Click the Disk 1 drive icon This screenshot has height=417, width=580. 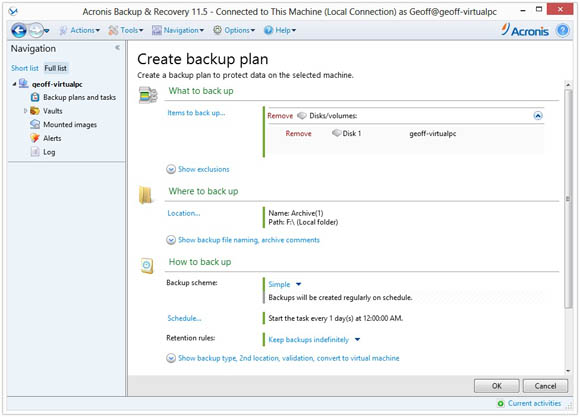[x=337, y=133]
